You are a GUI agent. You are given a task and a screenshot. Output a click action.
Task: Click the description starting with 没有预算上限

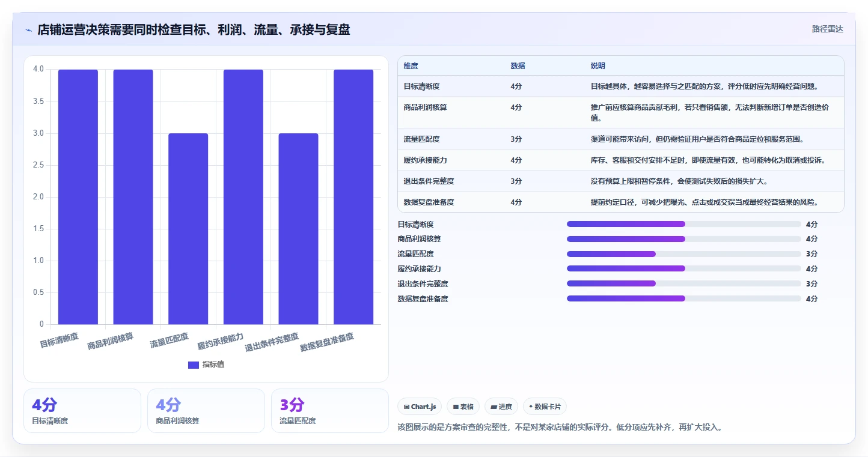pos(679,181)
